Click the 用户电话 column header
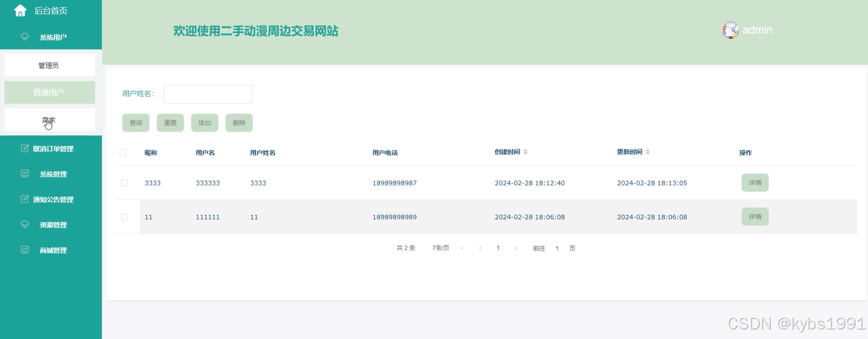868x339 pixels. [385, 153]
